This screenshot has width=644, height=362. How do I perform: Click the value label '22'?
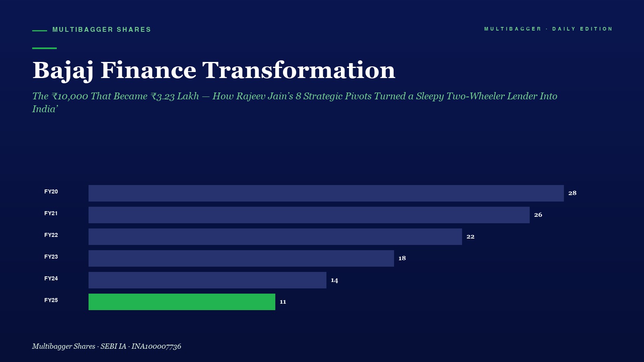[x=471, y=237]
